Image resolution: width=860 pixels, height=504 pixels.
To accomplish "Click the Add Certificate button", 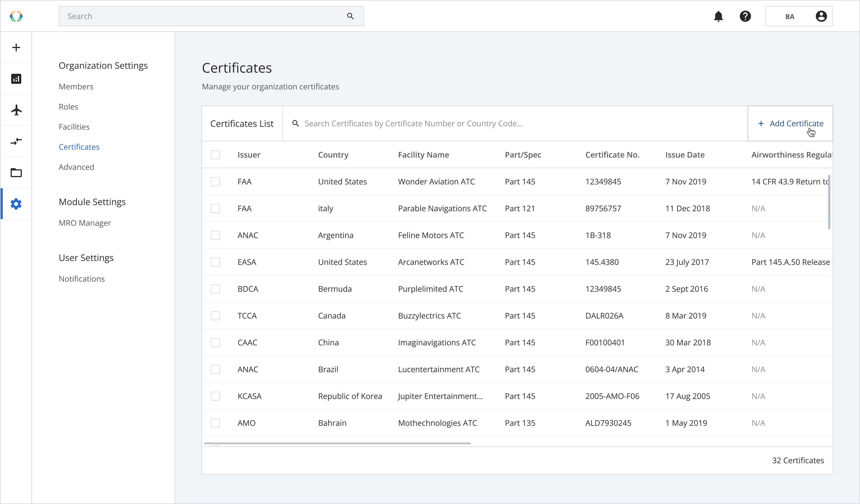I will (x=790, y=123).
